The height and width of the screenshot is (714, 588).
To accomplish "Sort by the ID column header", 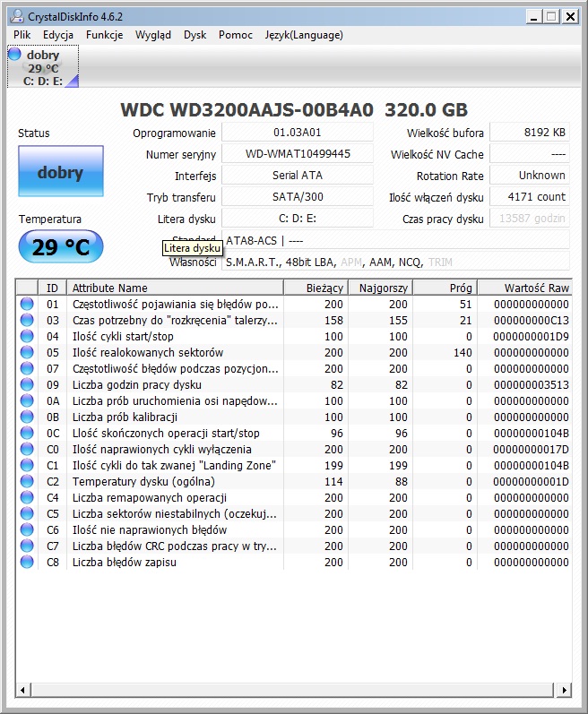I will pos(52,288).
